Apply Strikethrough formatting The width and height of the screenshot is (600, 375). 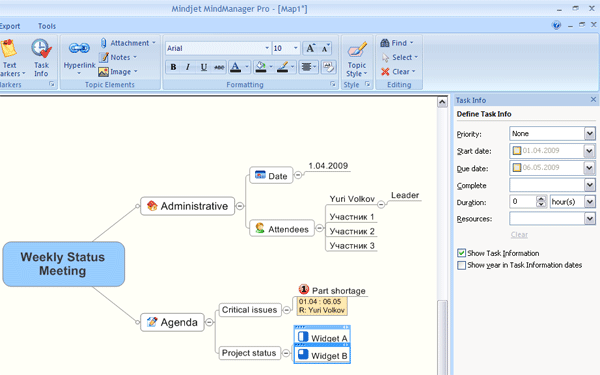(219, 67)
